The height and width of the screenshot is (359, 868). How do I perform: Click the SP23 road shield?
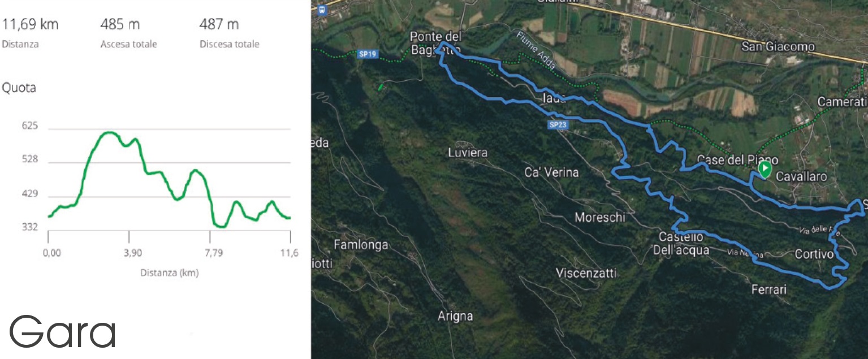558,125
